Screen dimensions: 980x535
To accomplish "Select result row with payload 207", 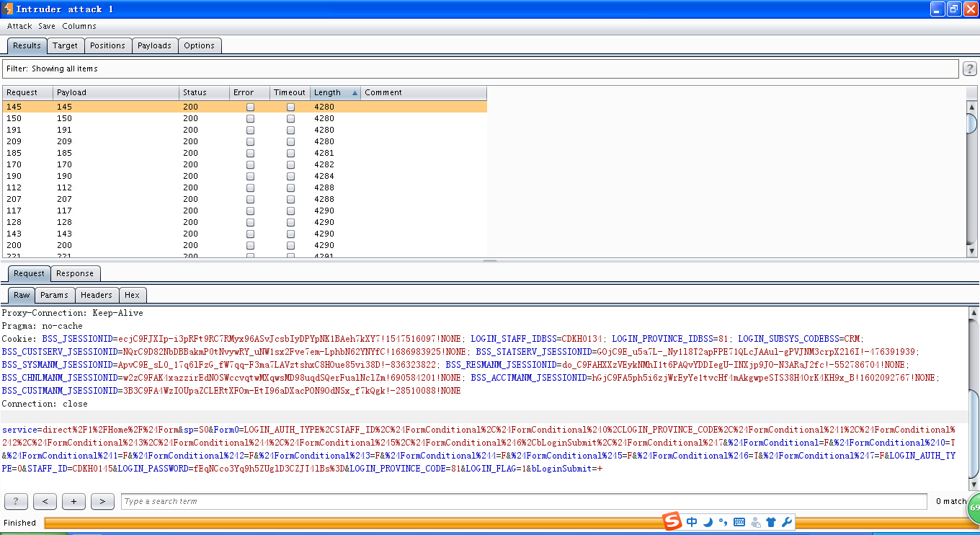I will 245,199.
